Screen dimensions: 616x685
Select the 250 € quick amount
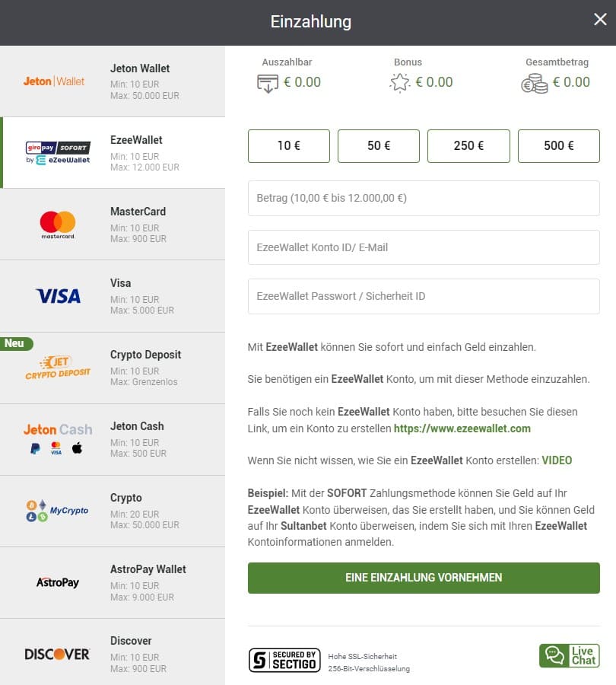click(x=468, y=146)
